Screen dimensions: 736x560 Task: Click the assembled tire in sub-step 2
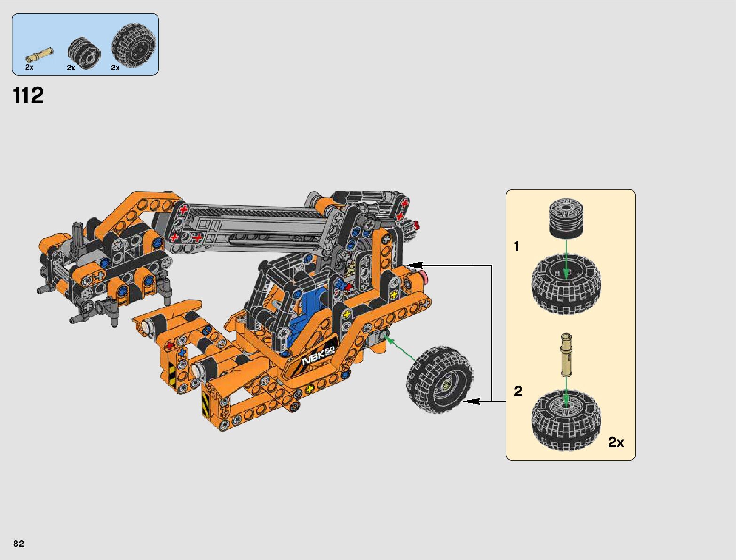click(566, 421)
